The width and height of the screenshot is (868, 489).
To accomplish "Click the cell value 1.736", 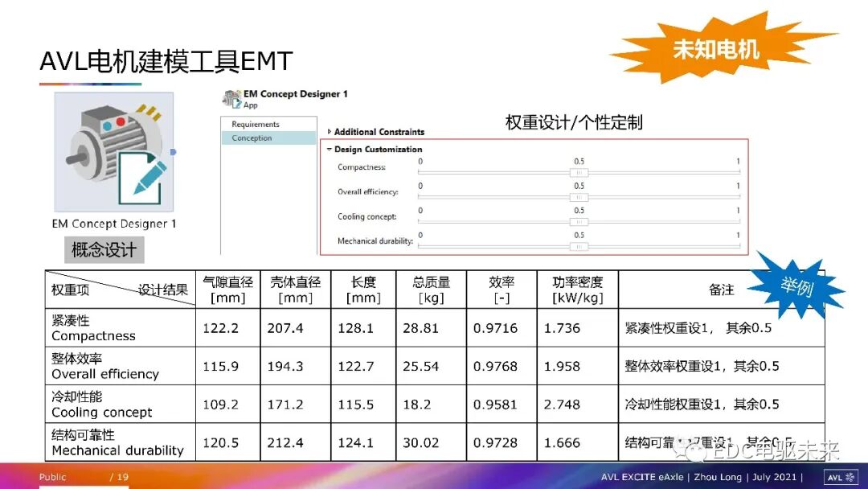I will click(x=562, y=328).
